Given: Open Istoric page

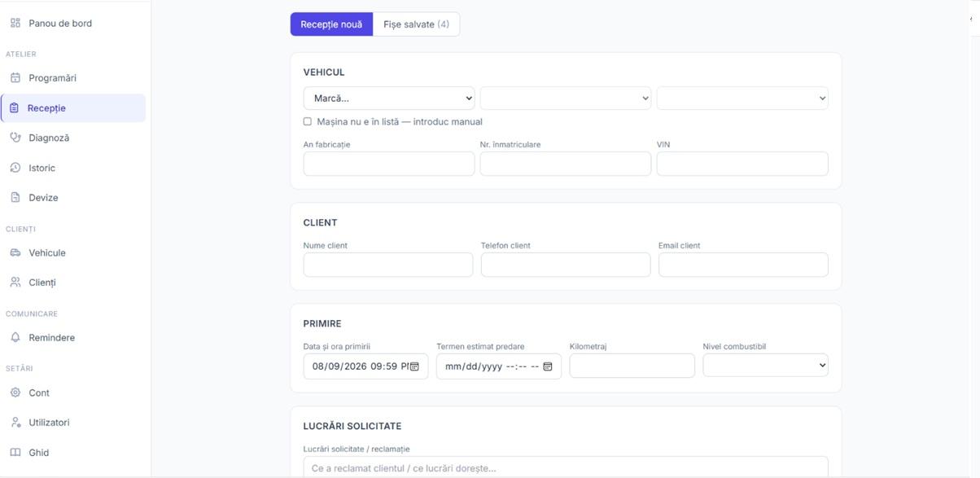Looking at the screenshot, I should coord(73,168).
